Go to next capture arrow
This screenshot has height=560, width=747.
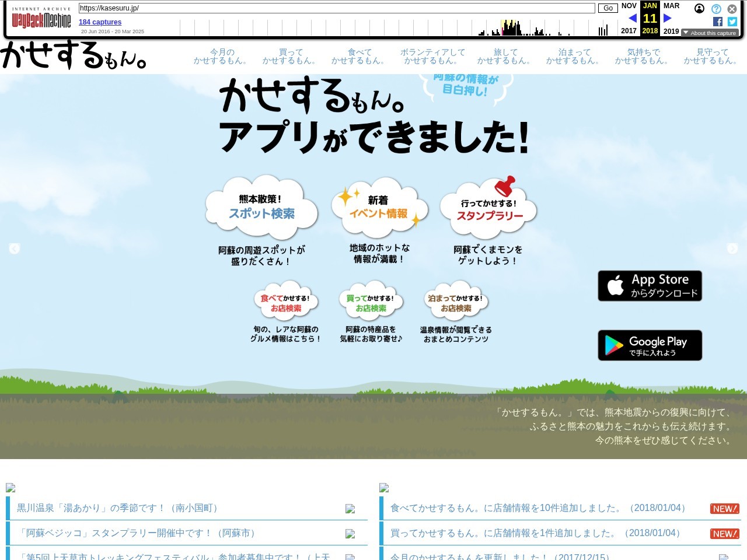668,18
